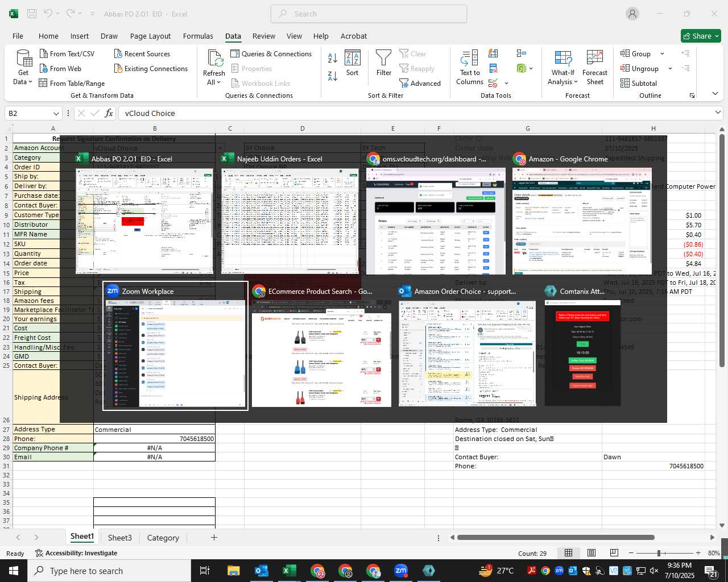Click the zoom out minus button

click(631, 553)
